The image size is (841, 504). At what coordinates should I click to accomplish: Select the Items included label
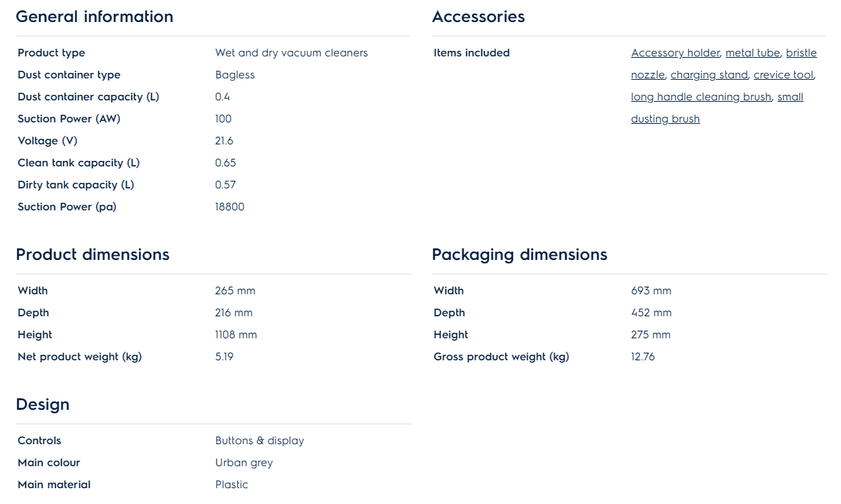pos(471,53)
